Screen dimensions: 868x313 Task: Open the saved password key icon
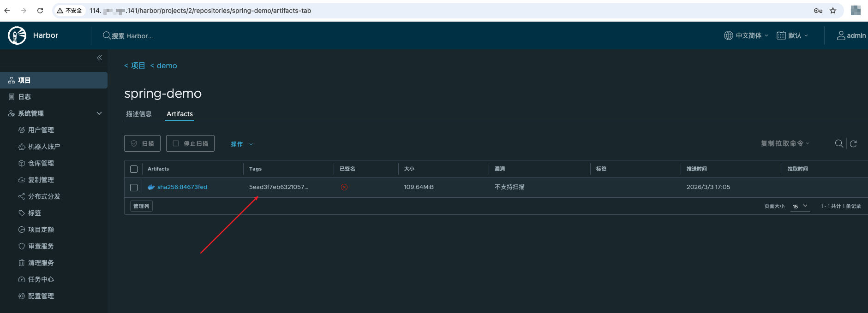[818, 11]
